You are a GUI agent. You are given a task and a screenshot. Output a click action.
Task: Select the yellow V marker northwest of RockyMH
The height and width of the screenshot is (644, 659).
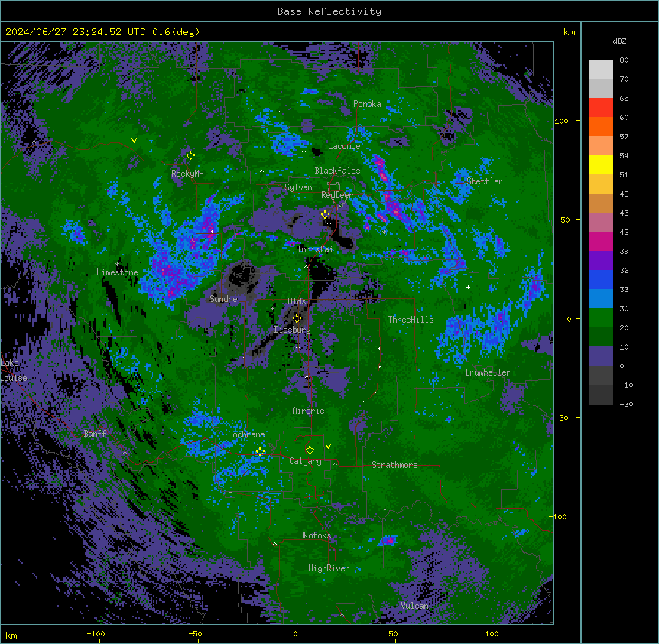[x=134, y=141]
